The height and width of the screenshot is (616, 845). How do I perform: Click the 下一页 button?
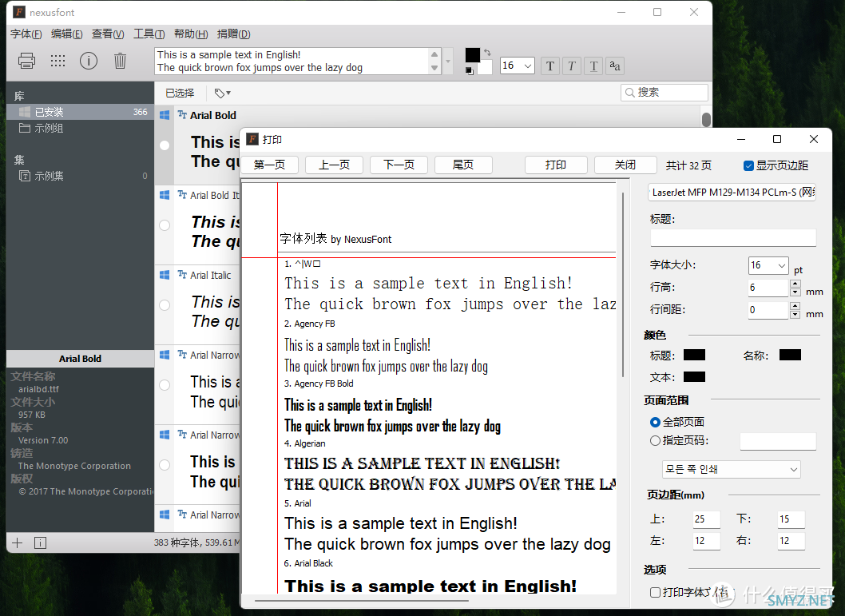point(399,165)
